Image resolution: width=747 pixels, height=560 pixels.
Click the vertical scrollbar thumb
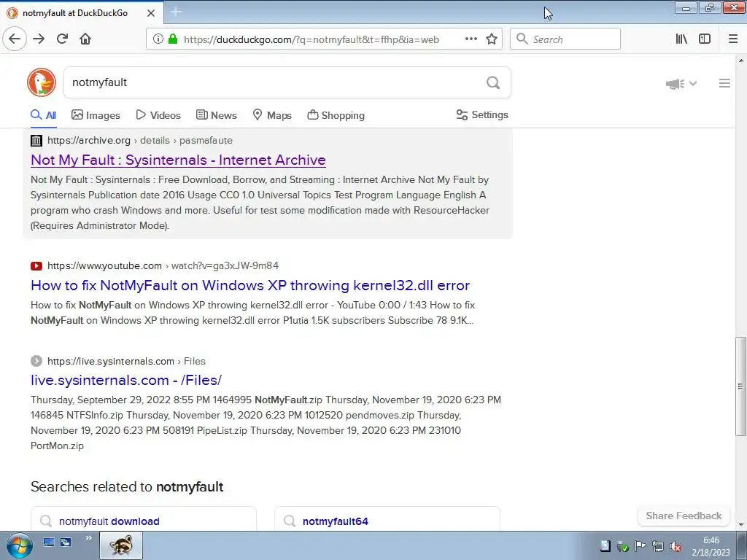point(740,386)
